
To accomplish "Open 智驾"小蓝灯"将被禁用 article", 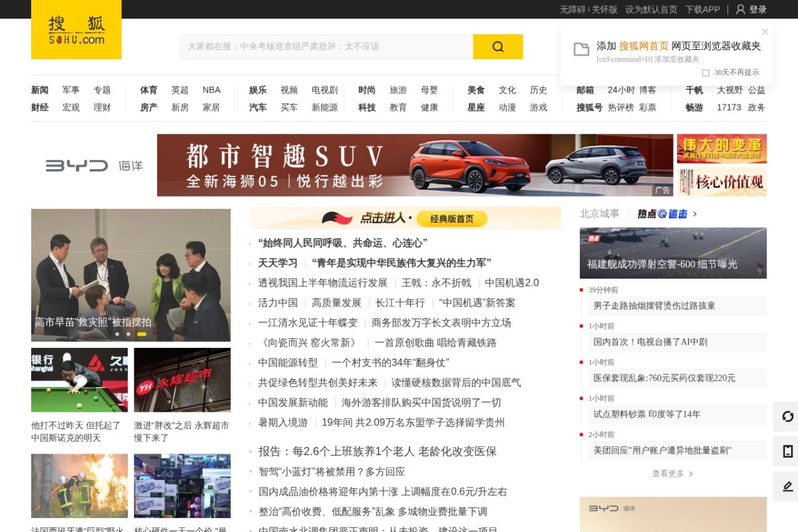I will 332,471.
